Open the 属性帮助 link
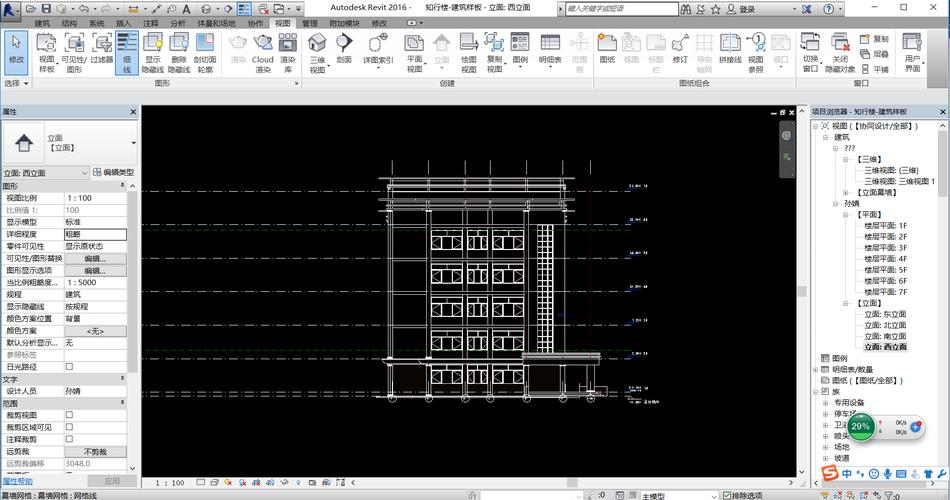Image resolution: width=950 pixels, height=500 pixels. (18, 481)
